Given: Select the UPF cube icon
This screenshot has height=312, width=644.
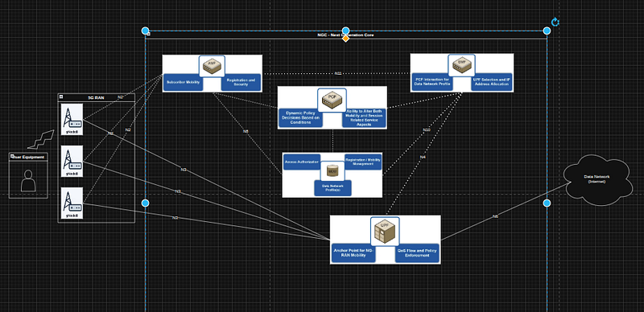Looking at the screenshot, I should [x=385, y=232].
